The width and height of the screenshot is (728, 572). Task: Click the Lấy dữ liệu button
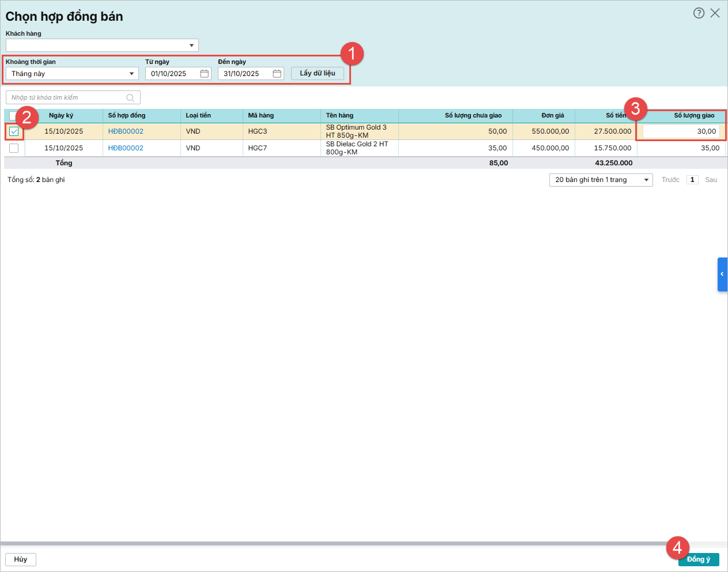[x=317, y=73]
